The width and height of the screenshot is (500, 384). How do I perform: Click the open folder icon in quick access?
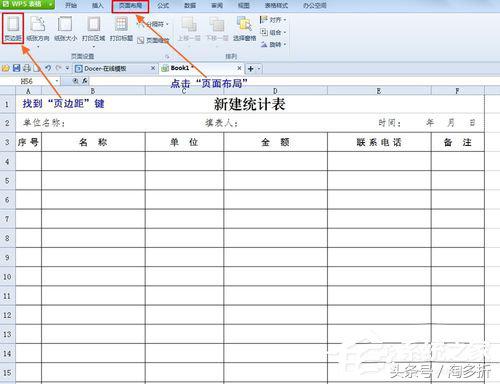tap(6, 68)
